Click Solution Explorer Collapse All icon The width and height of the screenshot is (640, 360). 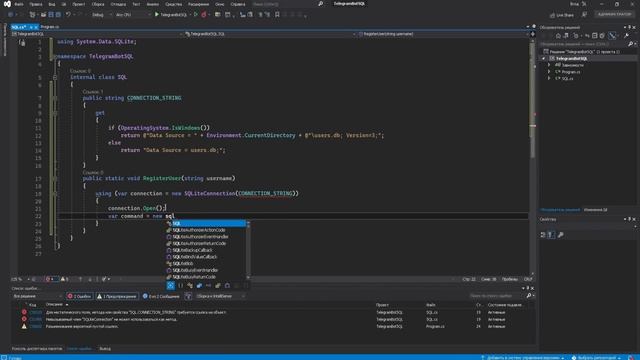[x=595, y=36]
